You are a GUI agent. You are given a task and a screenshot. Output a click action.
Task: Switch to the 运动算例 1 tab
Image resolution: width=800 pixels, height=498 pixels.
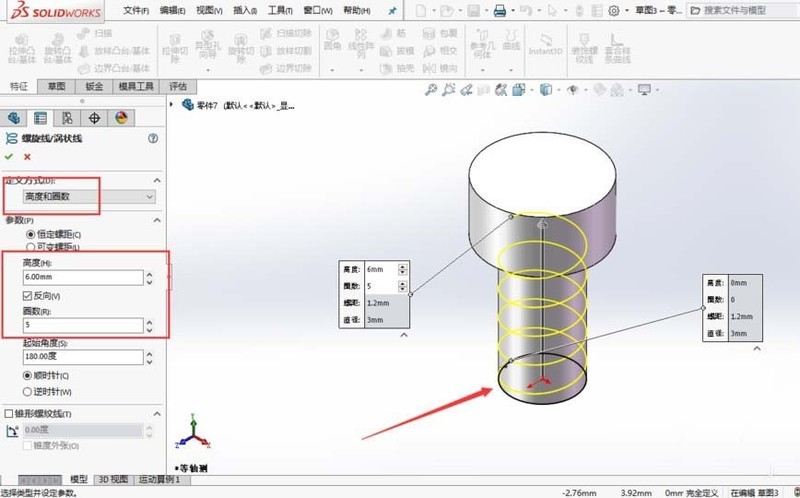(x=159, y=480)
